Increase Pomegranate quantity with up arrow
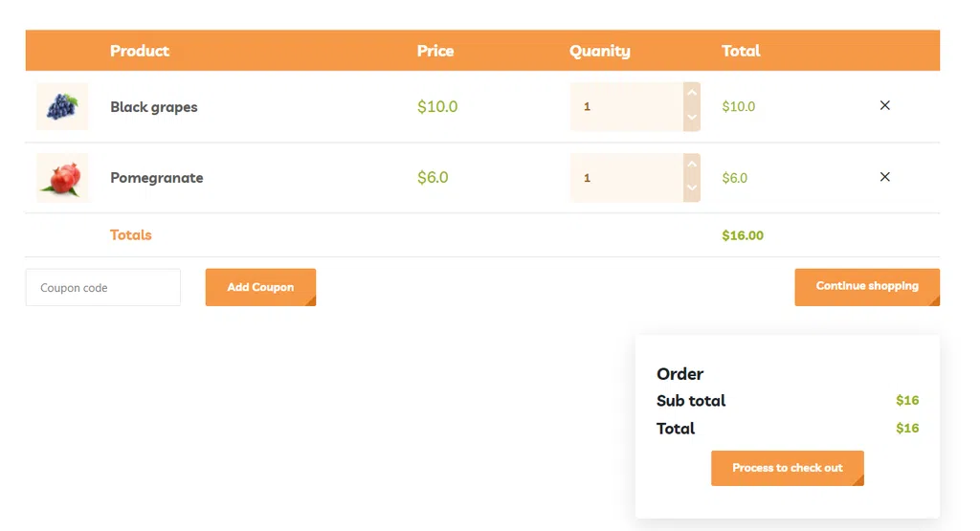This screenshot has width=980, height=531. pos(691,165)
